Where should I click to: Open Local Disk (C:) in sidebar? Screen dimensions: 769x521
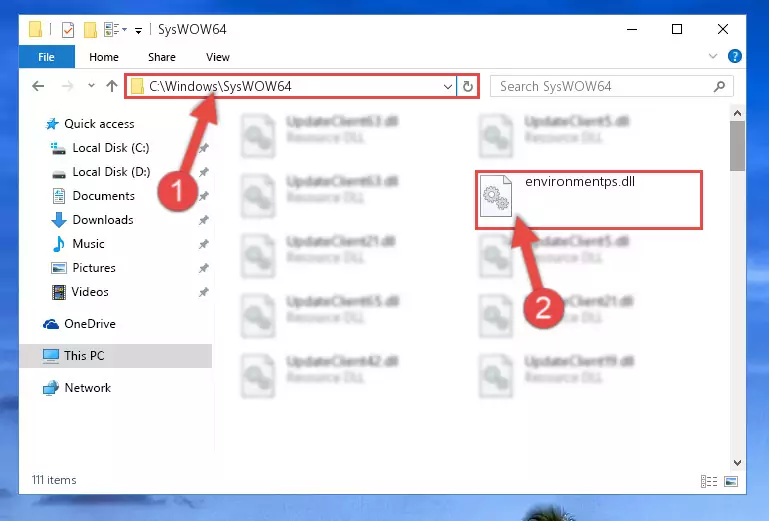tap(111, 148)
